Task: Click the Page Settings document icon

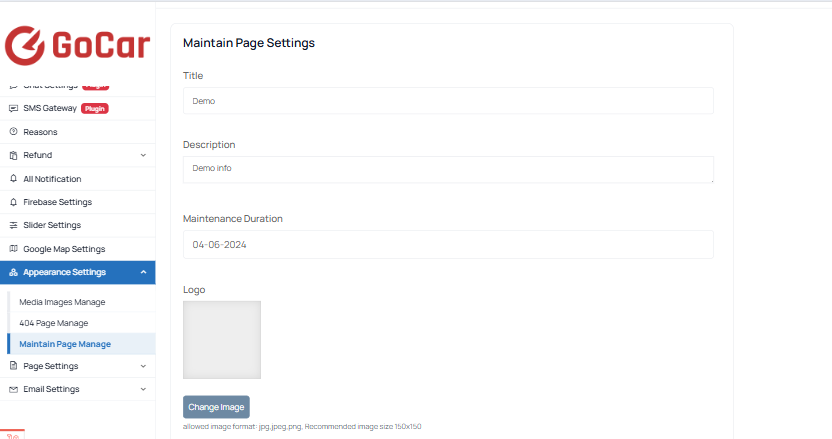Action: 14,366
